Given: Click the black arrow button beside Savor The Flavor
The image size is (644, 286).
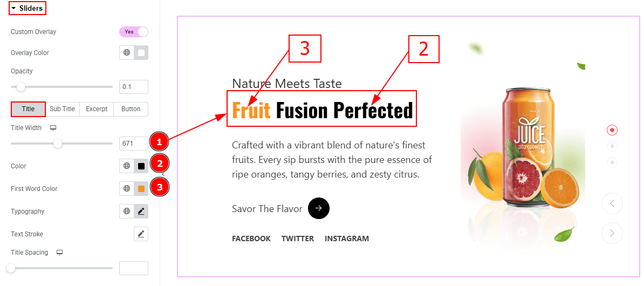Looking at the screenshot, I should click(x=319, y=208).
